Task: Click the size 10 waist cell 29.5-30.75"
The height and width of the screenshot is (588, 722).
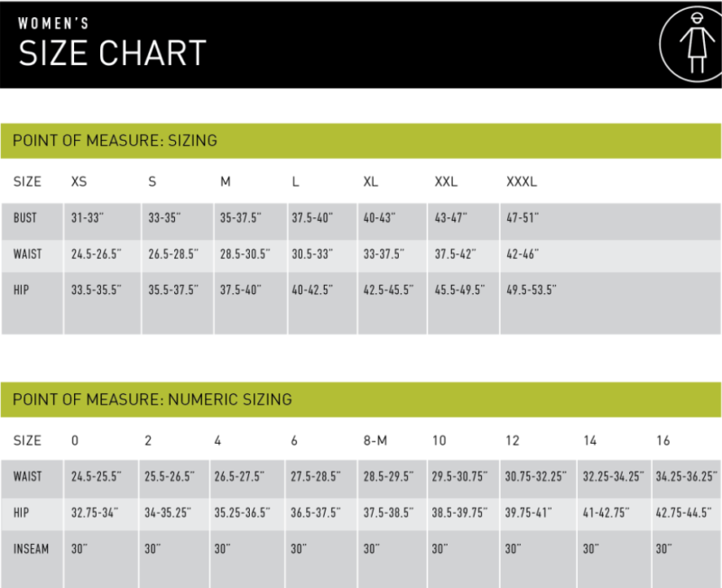Action: tap(463, 479)
